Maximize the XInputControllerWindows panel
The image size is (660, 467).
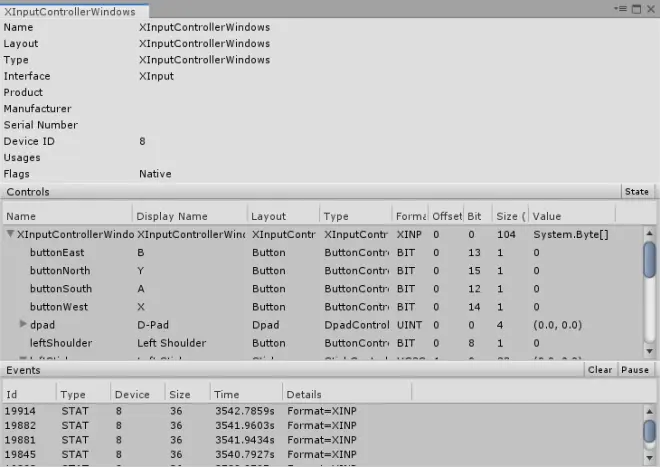(636, 9)
